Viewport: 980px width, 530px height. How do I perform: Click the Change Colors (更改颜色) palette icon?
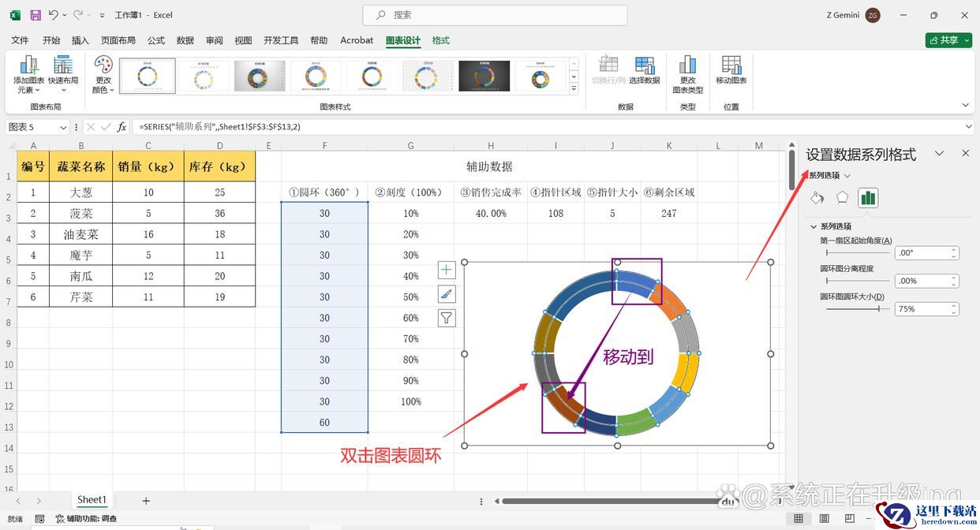click(x=103, y=66)
